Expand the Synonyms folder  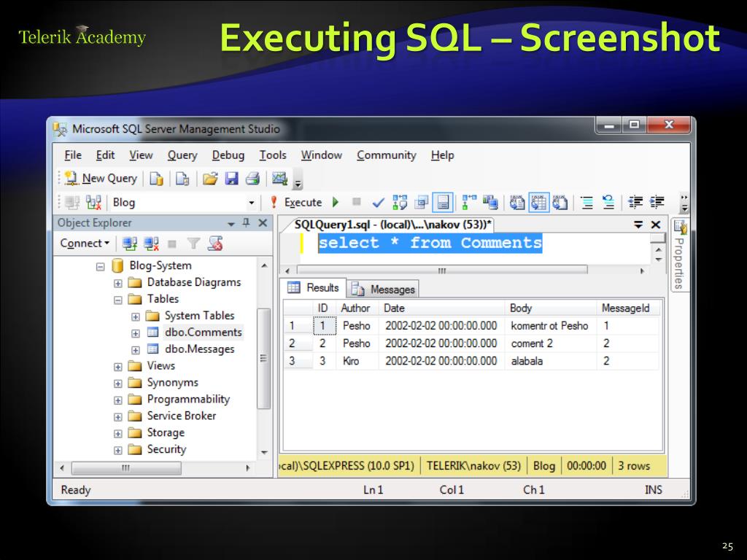[x=117, y=384]
